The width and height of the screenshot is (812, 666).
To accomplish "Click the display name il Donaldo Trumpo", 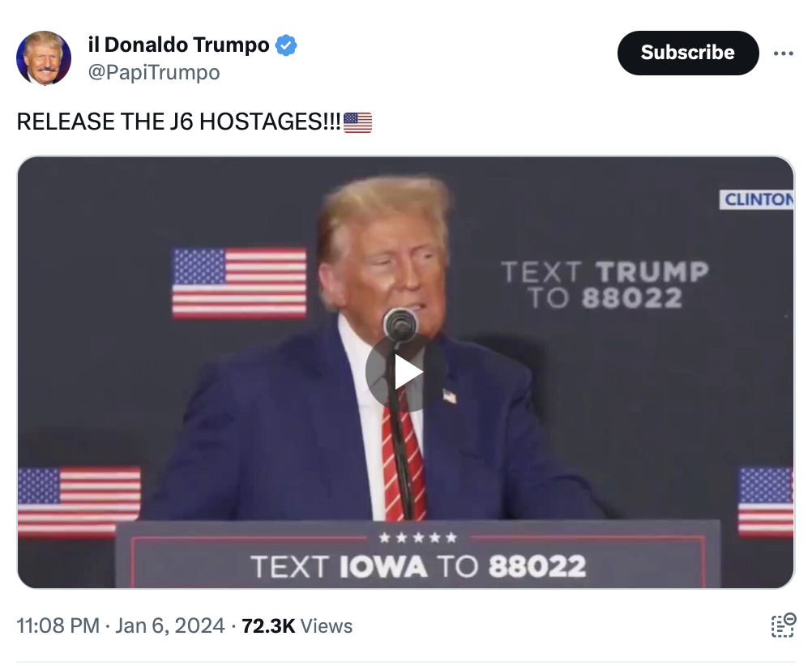I will click(x=178, y=45).
